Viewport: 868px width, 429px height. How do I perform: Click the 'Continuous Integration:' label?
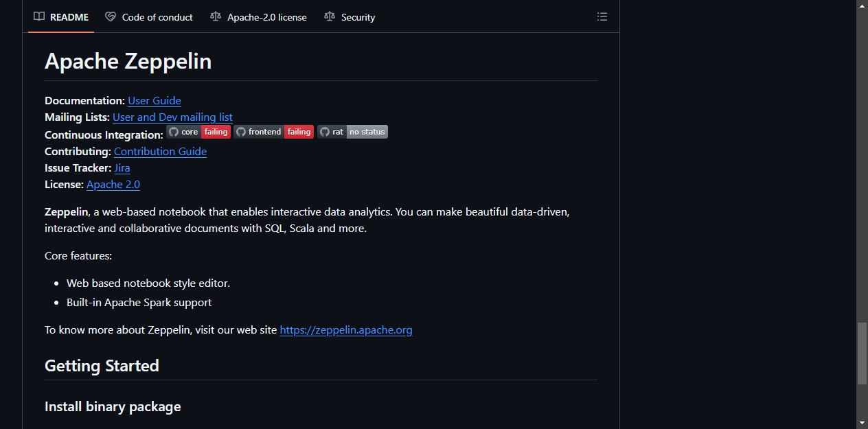[x=104, y=135]
